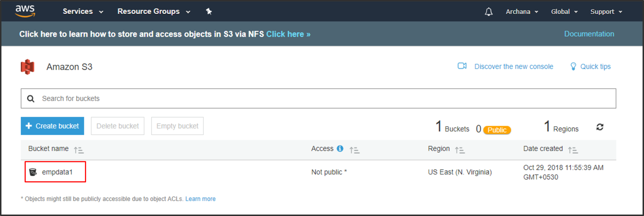Image resolution: width=644 pixels, height=216 pixels.
Task: Click the orange Public badge
Action: 497,130
